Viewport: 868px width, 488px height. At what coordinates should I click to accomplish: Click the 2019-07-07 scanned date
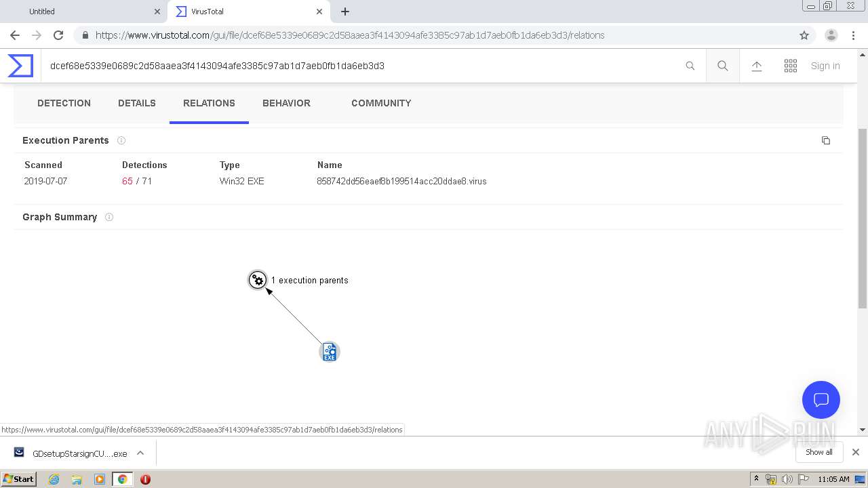[45, 182]
